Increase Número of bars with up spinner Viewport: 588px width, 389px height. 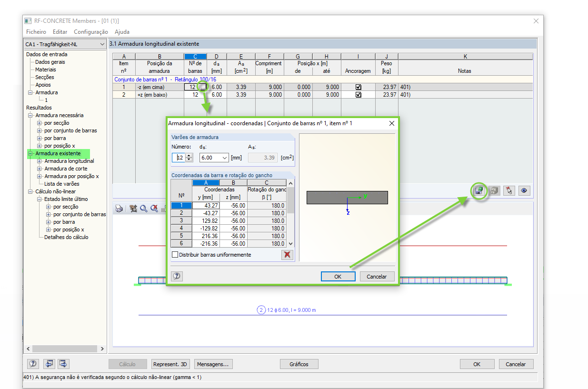(189, 155)
